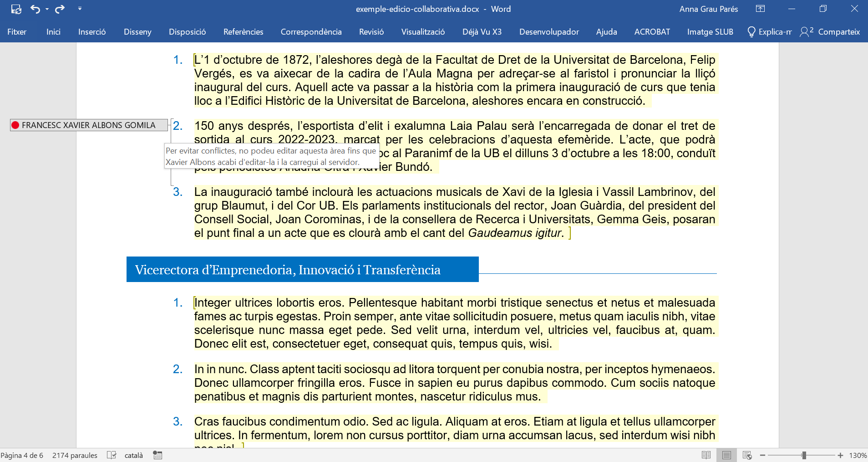Click the zoom in plus icon
The height and width of the screenshot is (462, 868).
pyautogui.click(x=840, y=455)
